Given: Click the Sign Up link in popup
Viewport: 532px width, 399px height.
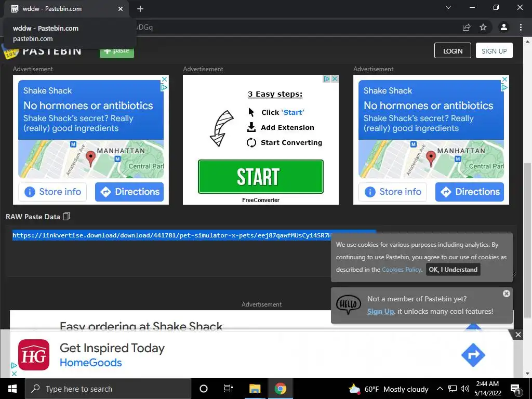Looking at the screenshot, I should pyautogui.click(x=380, y=312).
